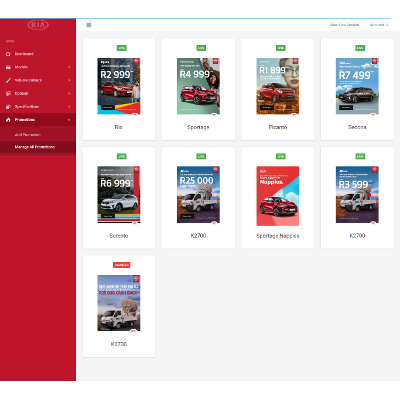This screenshot has height=400, width=400.
Task: Open the View Live Version link
Action: click(x=344, y=25)
